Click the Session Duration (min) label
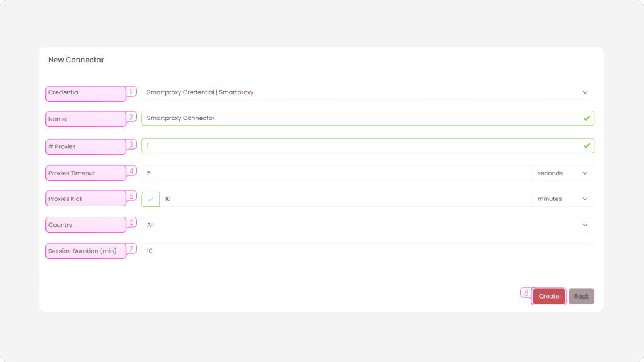The image size is (644, 362). tap(82, 251)
